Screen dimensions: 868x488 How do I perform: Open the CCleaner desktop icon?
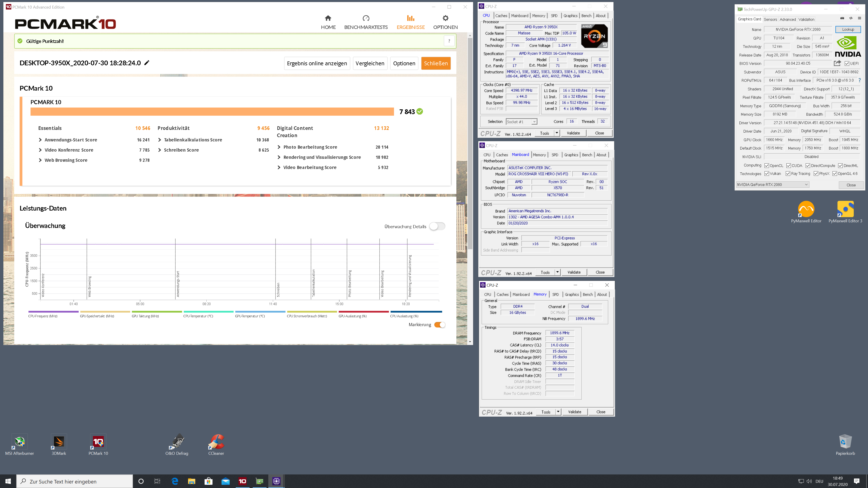(x=216, y=445)
